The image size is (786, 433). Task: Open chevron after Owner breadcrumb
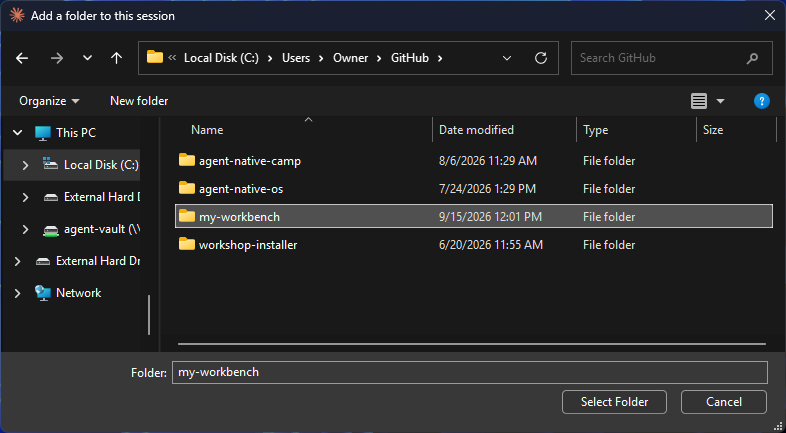pyautogui.click(x=379, y=58)
